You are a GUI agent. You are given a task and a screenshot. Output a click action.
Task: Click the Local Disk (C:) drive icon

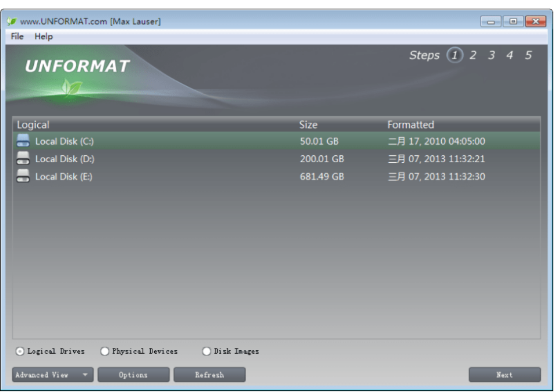point(23,141)
